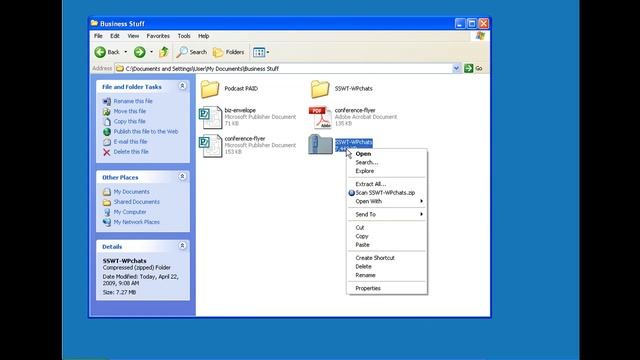Click the Windows flag logo icon
Image resolution: width=640 pixels, height=360 pixels.
pos(480,36)
